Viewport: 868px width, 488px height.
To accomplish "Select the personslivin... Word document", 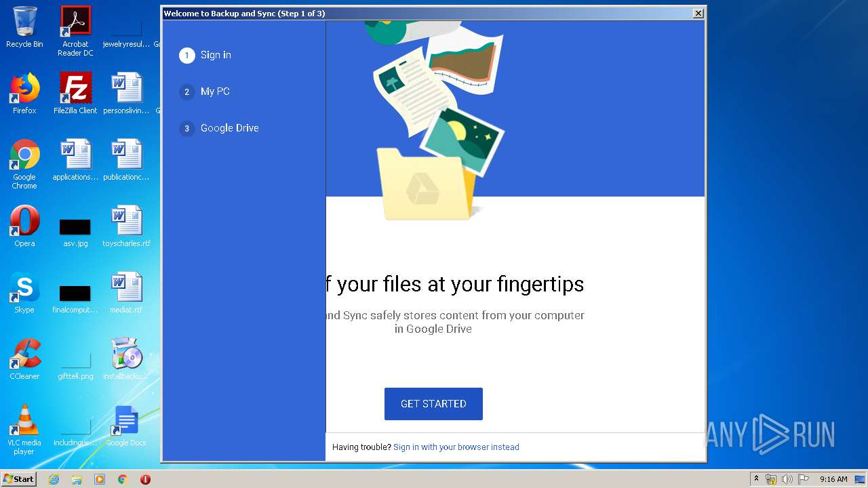I will pos(126,94).
